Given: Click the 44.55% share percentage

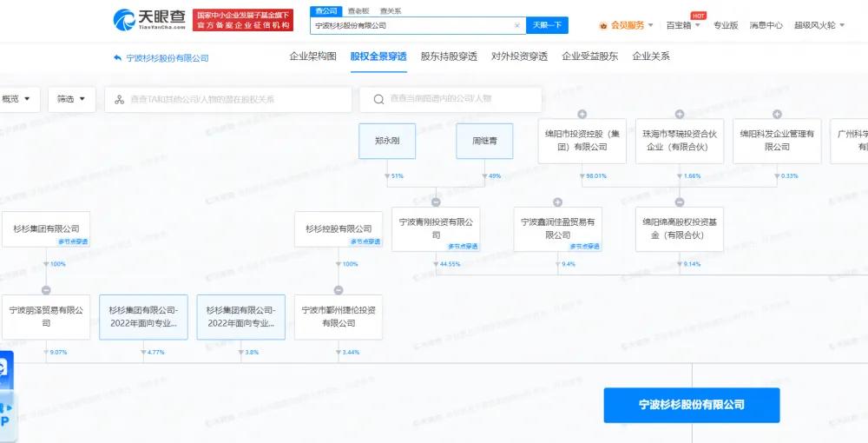Looking at the screenshot, I should [450, 264].
